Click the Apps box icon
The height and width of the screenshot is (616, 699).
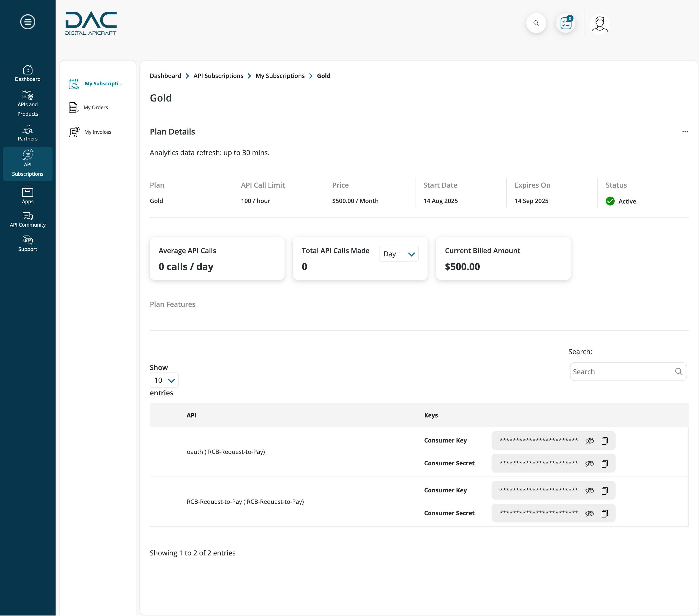[x=28, y=191]
